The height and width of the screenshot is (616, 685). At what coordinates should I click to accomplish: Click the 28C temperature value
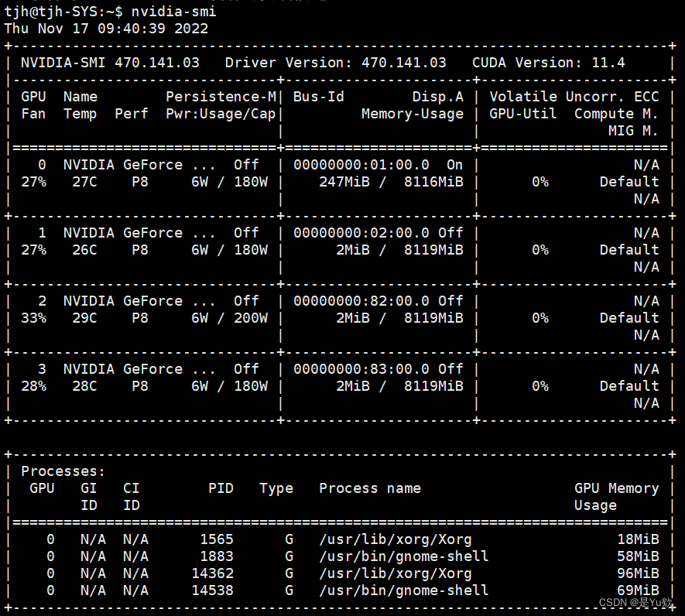84,386
